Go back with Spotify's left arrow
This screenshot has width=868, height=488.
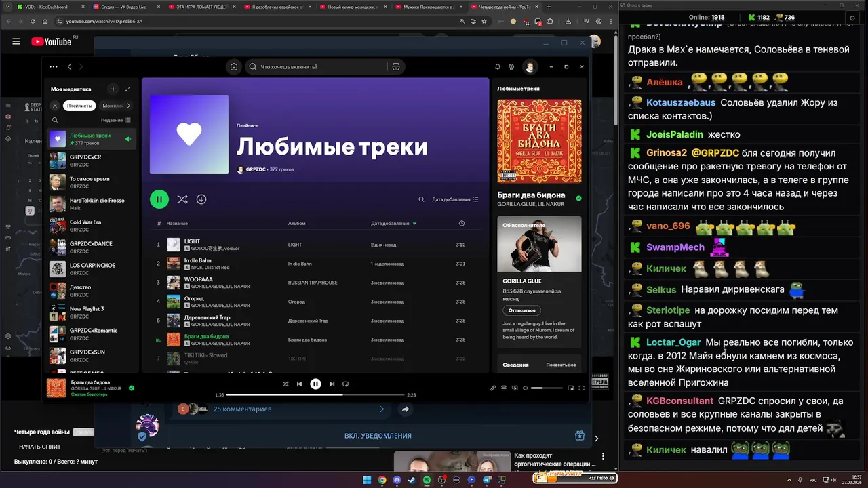click(x=69, y=67)
